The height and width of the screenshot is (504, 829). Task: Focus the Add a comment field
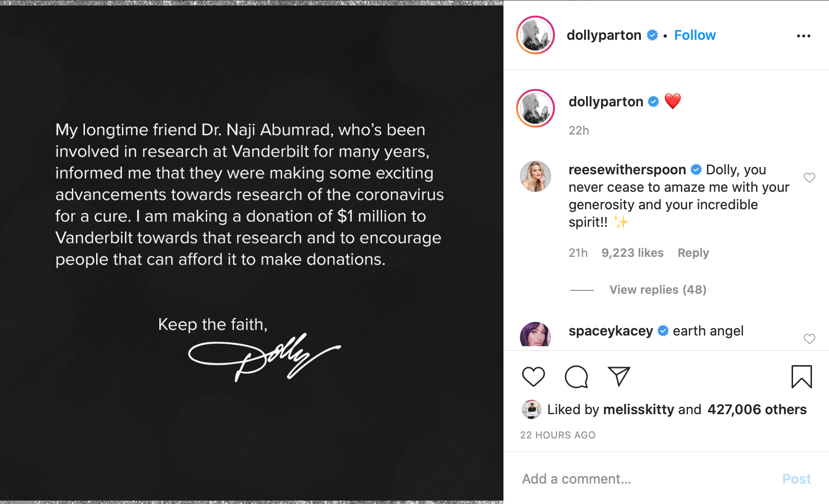tap(646, 479)
